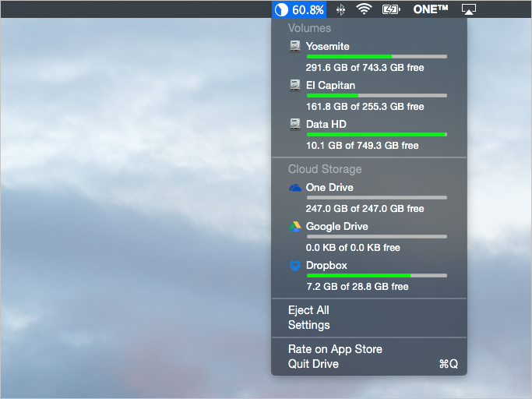This screenshot has height=399, width=532.
Task: Click the text '0.0 KB of 0.0 KB free'
Action: pyautogui.click(x=353, y=248)
